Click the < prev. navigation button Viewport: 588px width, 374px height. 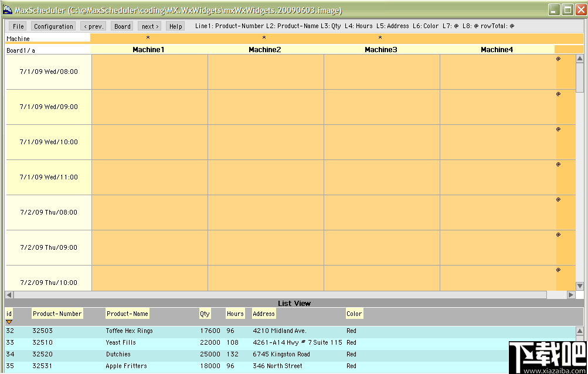[93, 26]
